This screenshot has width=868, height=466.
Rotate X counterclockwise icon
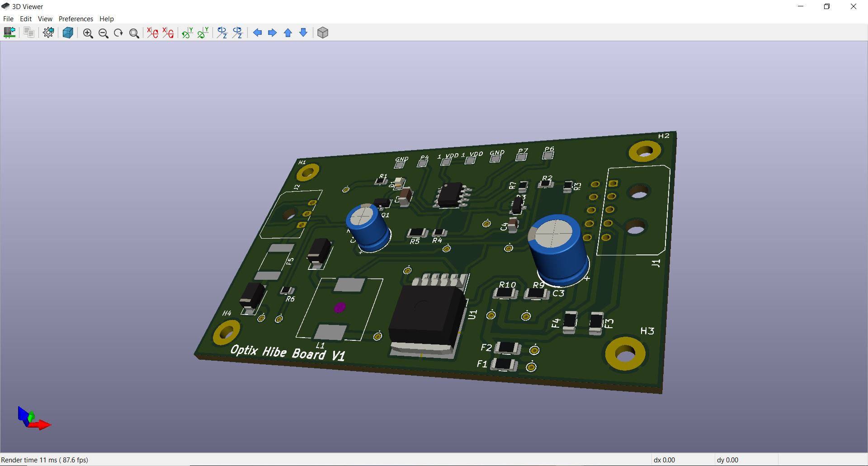tap(168, 33)
